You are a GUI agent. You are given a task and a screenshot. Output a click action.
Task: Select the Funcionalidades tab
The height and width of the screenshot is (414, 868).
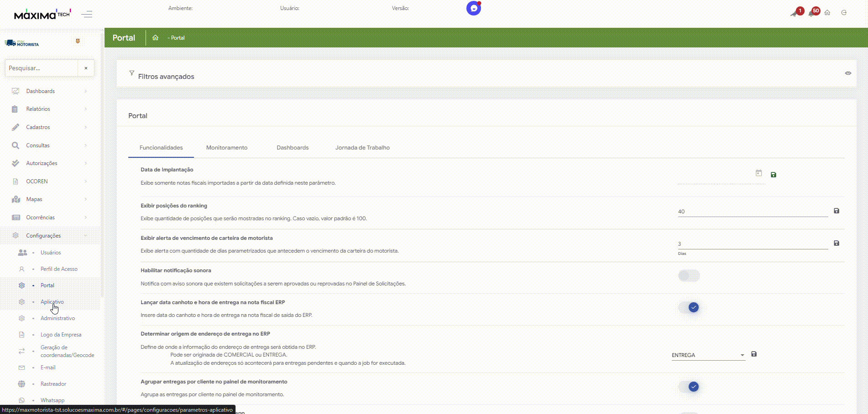(161, 148)
